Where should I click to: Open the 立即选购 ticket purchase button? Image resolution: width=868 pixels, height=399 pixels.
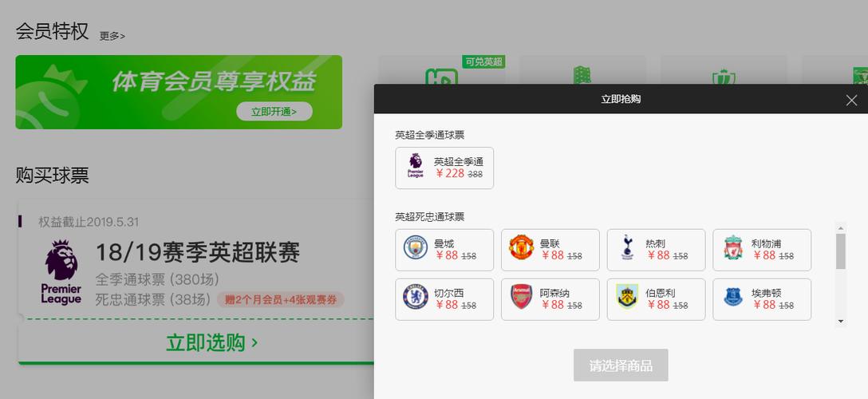(212, 342)
